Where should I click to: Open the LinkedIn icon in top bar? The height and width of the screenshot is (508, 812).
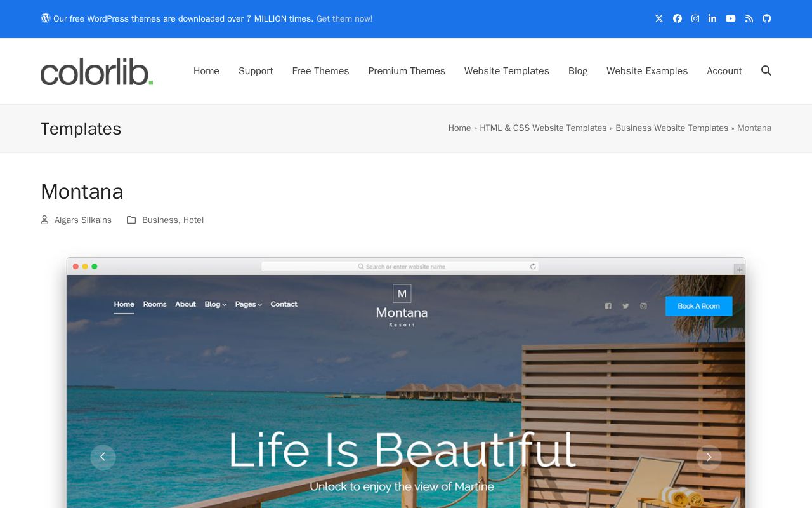(x=712, y=18)
